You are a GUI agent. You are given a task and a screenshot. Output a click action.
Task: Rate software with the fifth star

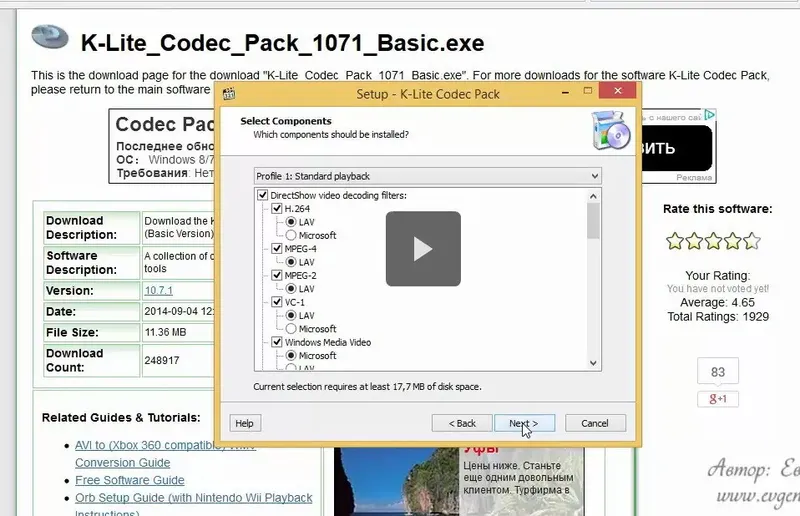tap(752, 241)
